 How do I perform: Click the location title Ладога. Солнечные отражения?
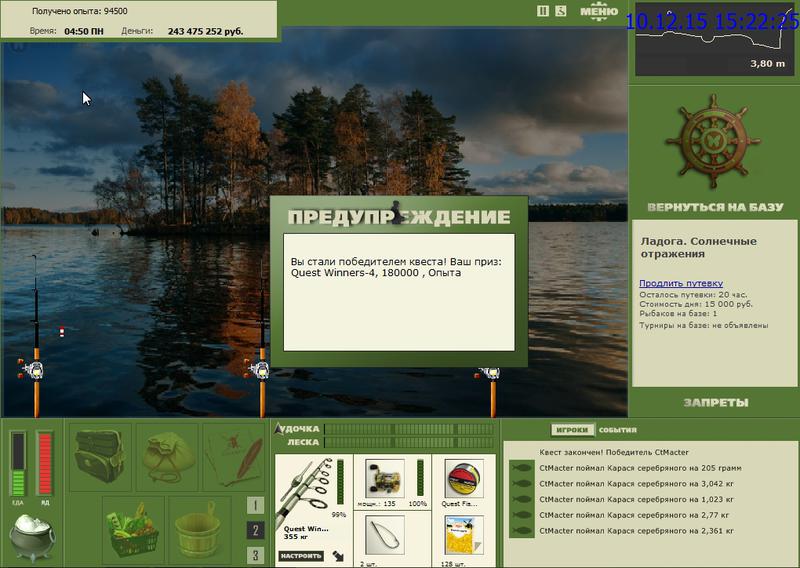click(x=698, y=247)
